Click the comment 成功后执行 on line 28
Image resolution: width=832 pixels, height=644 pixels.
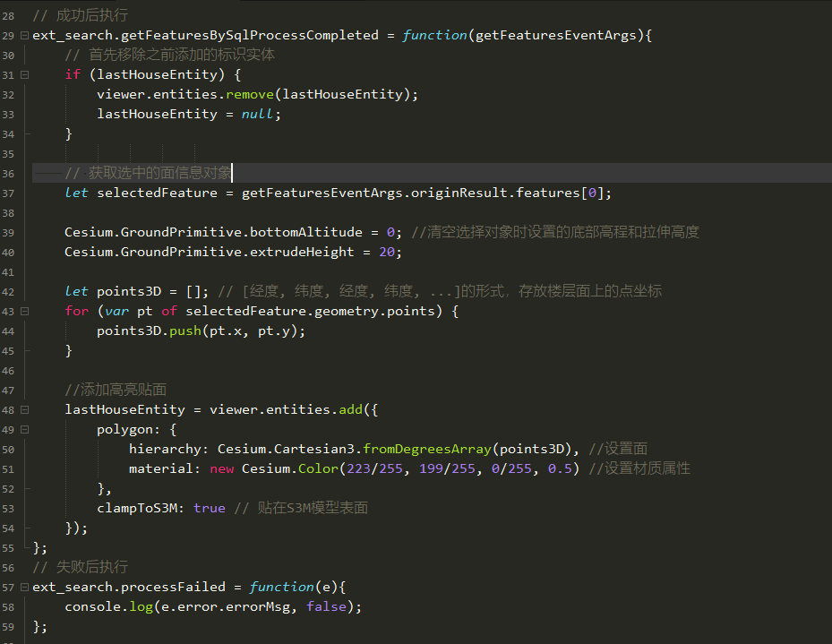92,15
